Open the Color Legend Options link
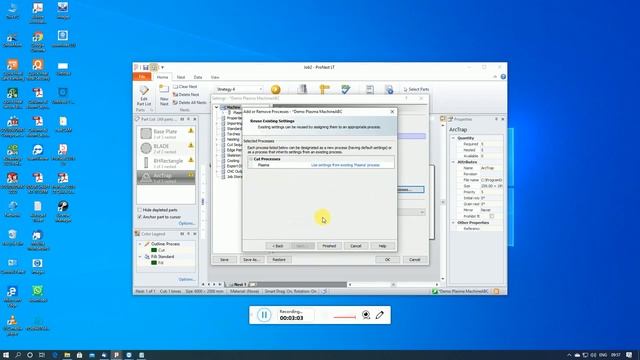640x360 pixels. point(187,279)
